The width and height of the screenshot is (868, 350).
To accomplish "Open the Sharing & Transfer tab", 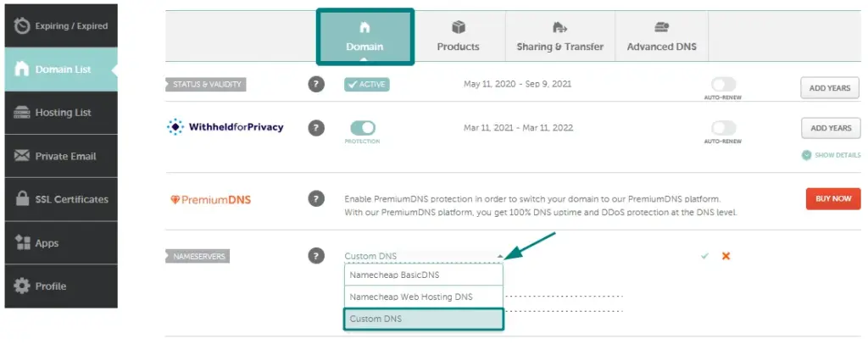I will pos(559,37).
